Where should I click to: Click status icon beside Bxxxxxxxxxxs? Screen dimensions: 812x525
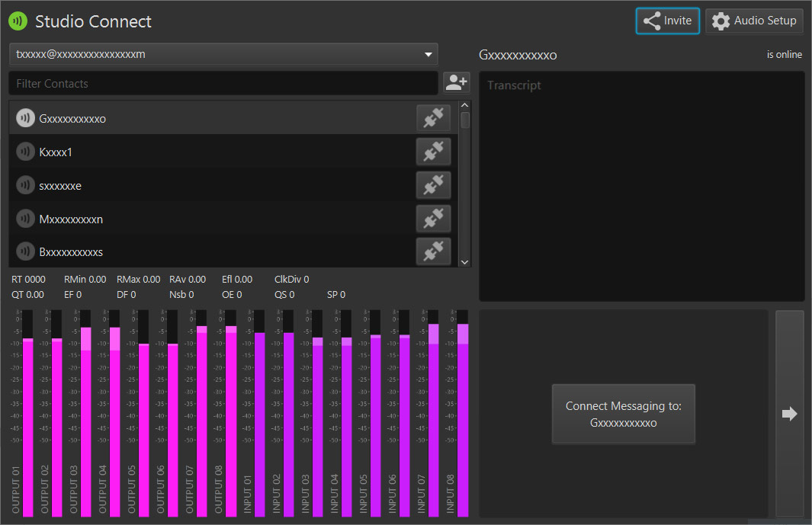click(25, 251)
